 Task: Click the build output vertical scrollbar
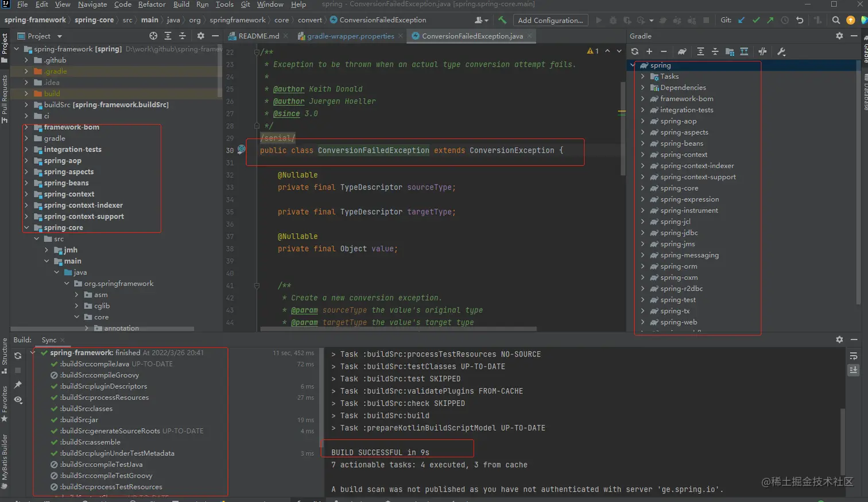(842, 442)
